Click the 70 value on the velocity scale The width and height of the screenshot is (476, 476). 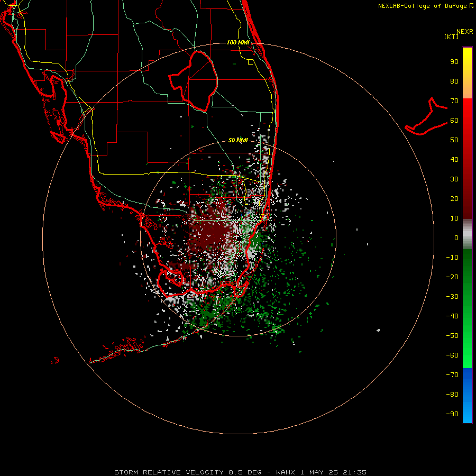tap(454, 101)
